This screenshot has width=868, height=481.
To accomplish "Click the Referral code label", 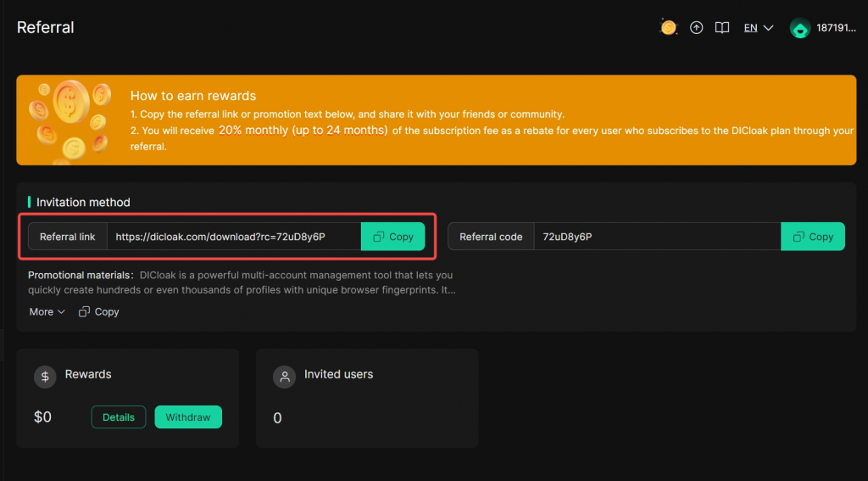I will pos(491,237).
